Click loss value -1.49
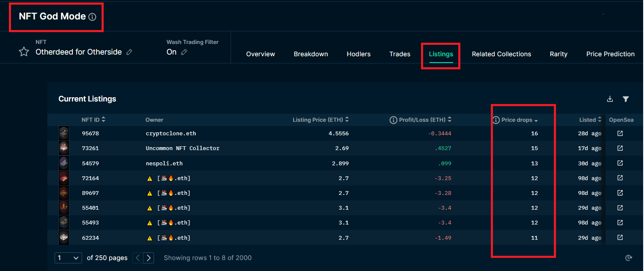 tap(443, 238)
